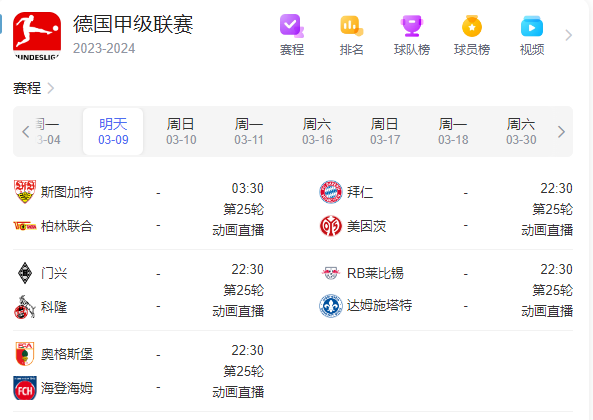Viewport: 593px width, 420px height.
Task: Show later dates with right chevron
Action: [x=561, y=132]
